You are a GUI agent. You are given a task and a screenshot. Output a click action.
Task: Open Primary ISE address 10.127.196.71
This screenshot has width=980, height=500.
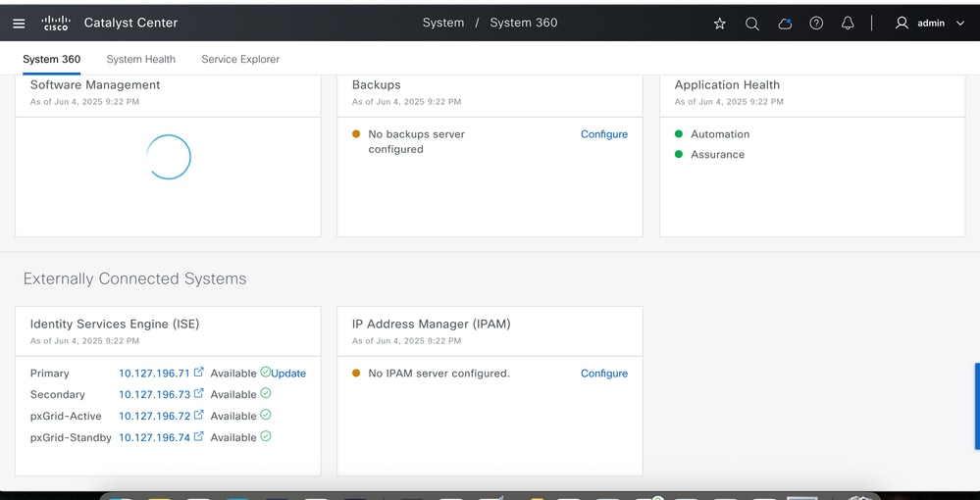pyautogui.click(x=154, y=374)
